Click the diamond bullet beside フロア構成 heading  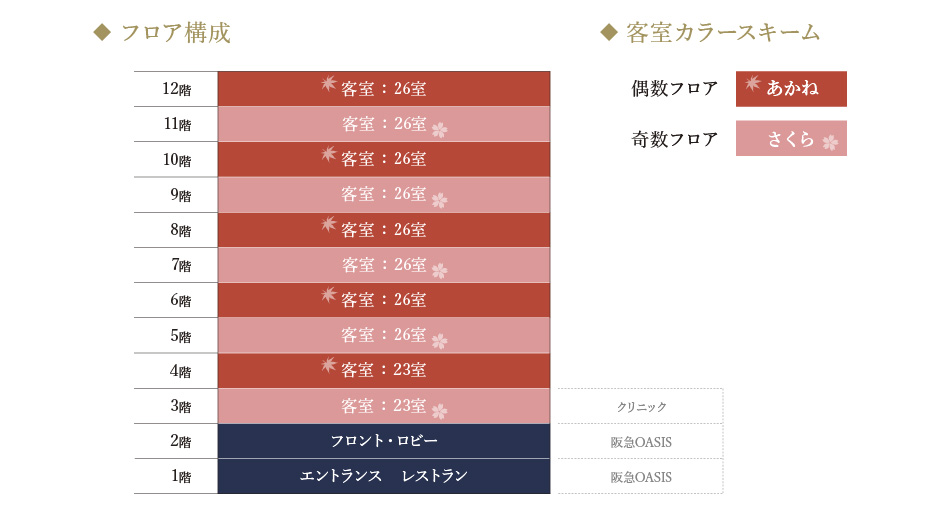click(101, 33)
